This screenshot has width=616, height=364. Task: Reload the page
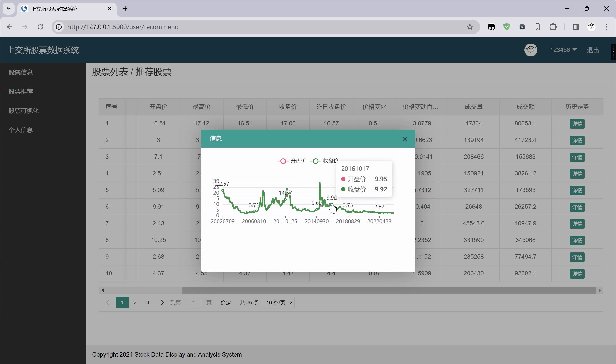(x=40, y=27)
